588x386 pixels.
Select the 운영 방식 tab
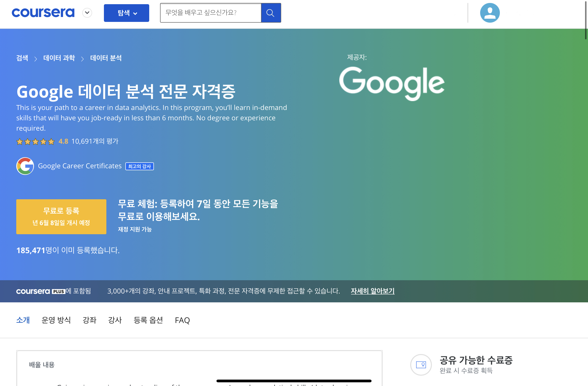pos(56,320)
